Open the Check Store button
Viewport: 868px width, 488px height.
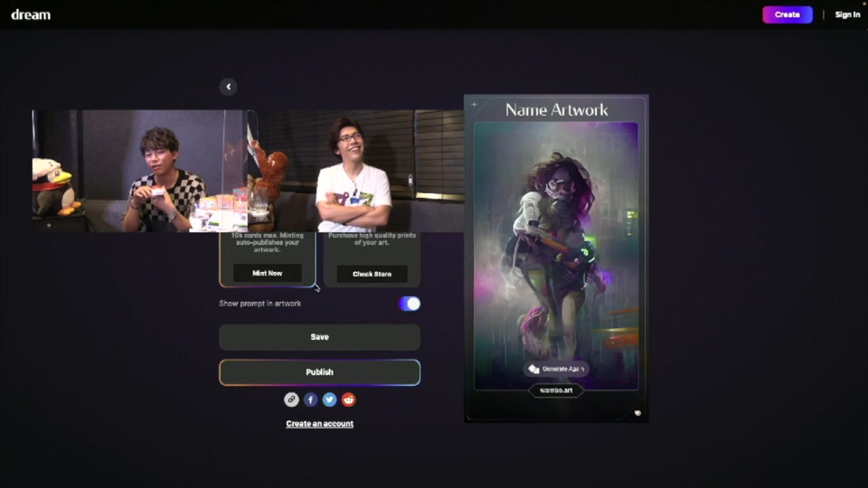pos(372,274)
